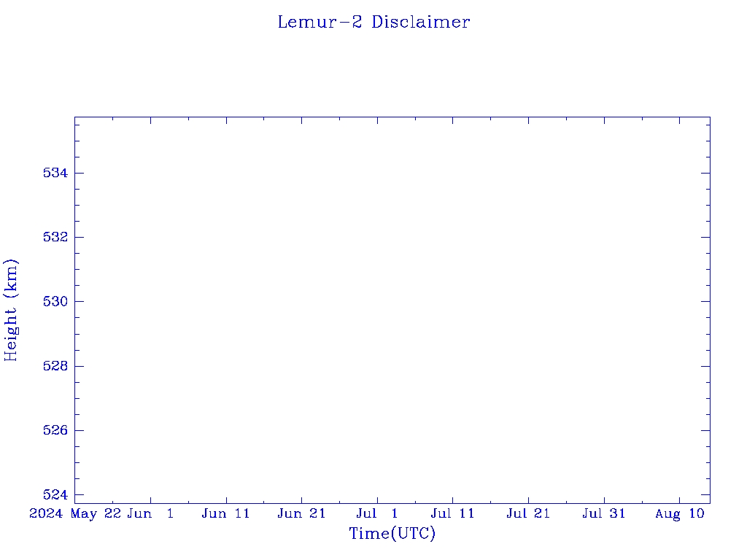Select the 526 height axis label
Viewport: 747px width, 560px height.
coord(55,430)
